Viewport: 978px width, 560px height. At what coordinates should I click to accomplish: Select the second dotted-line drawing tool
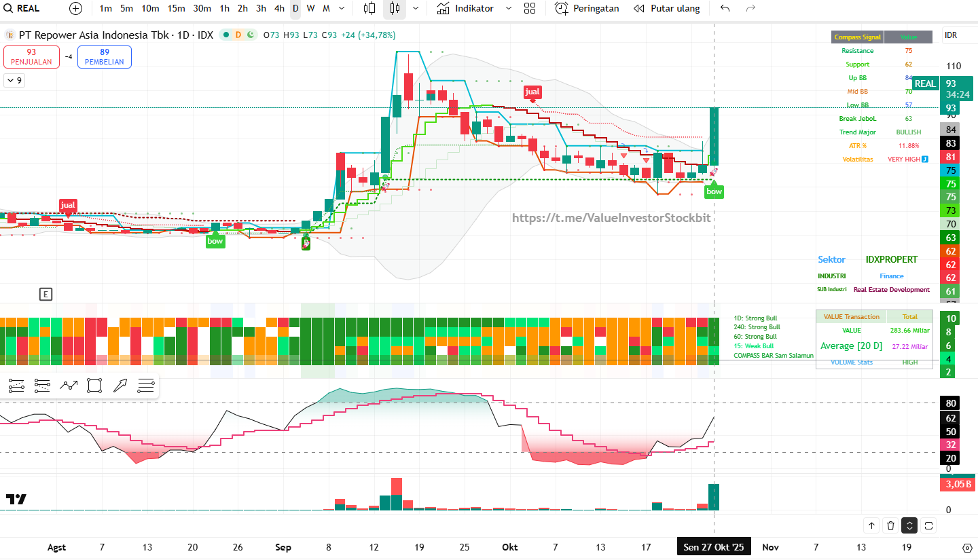point(42,386)
